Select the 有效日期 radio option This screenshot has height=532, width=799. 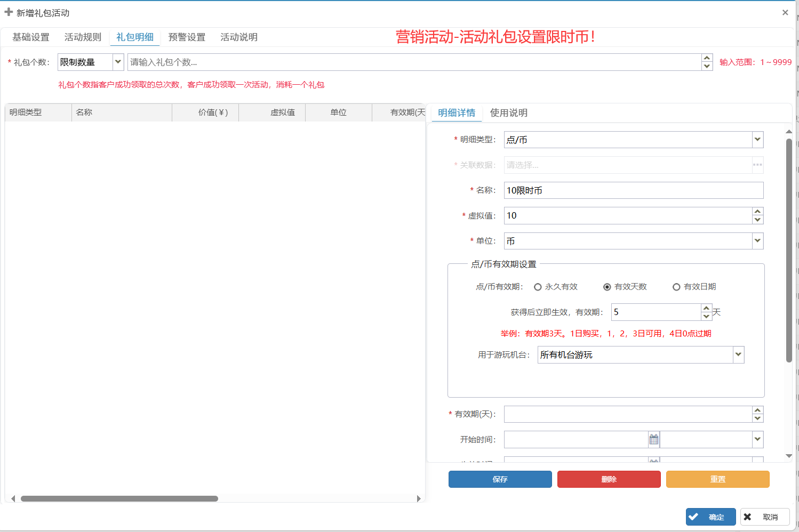pyautogui.click(x=676, y=287)
